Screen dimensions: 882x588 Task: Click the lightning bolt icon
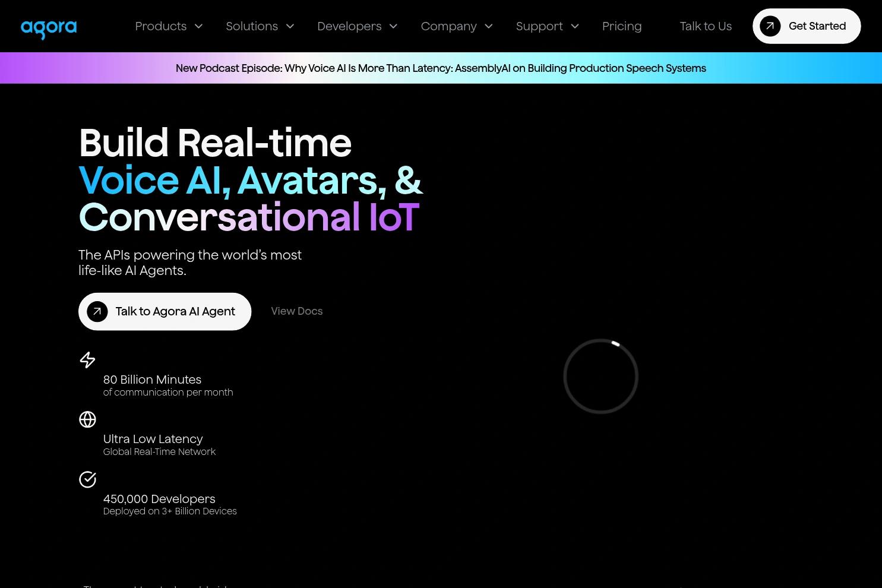coord(87,360)
